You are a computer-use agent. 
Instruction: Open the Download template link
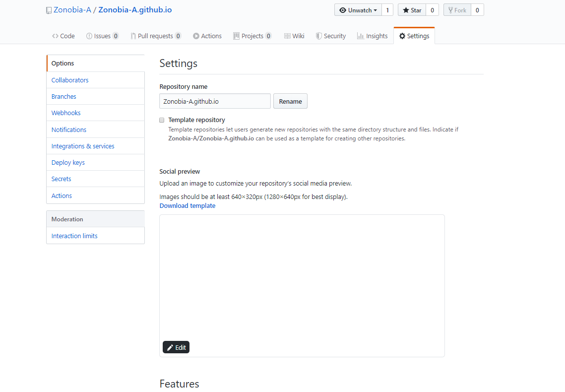click(x=187, y=205)
